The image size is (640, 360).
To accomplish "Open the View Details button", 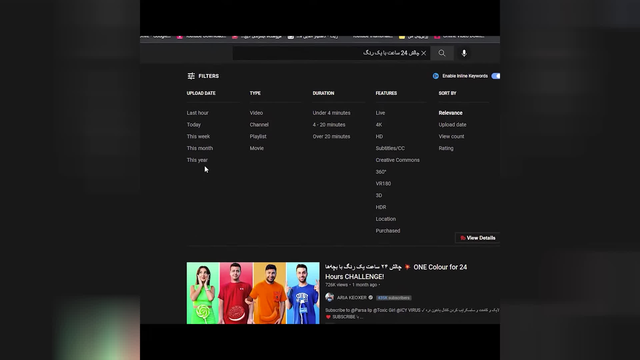I will [x=478, y=238].
